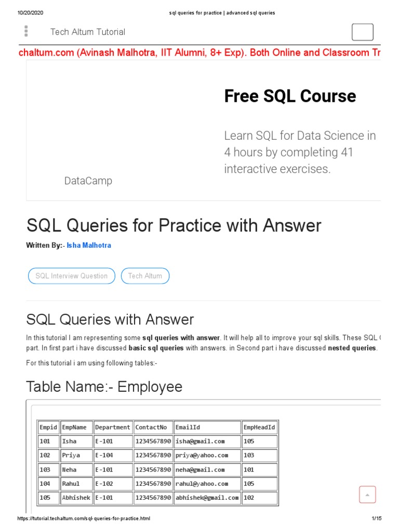
Task: Click the Empid column header
Action: [x=48, y=427]
